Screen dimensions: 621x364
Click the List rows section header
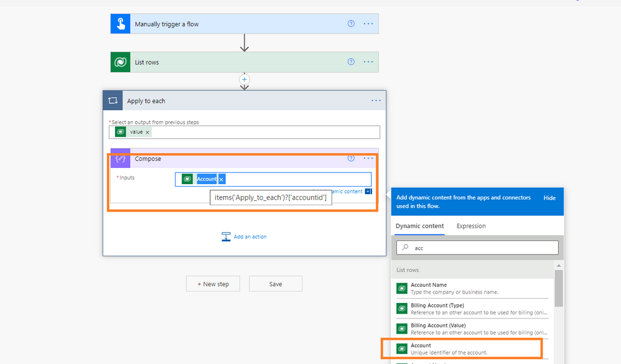point(473,269)
